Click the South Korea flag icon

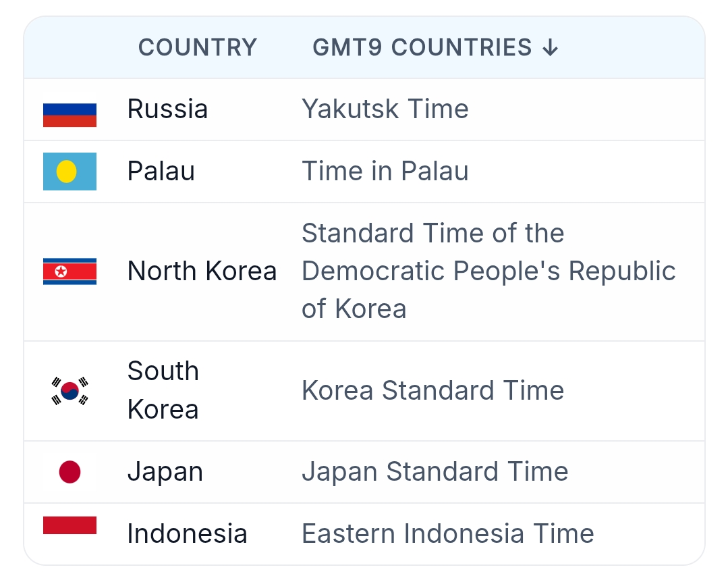pyautogui.click(x=69, y=391)
